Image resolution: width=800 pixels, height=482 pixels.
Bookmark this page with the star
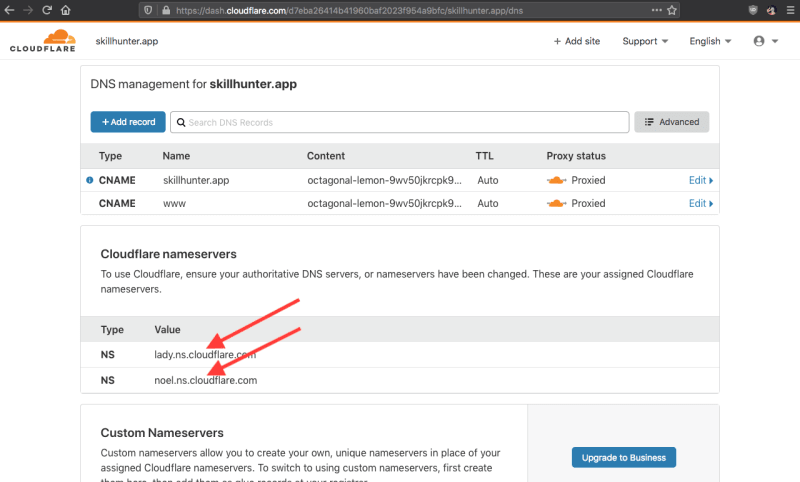click(x=672, y=10)
